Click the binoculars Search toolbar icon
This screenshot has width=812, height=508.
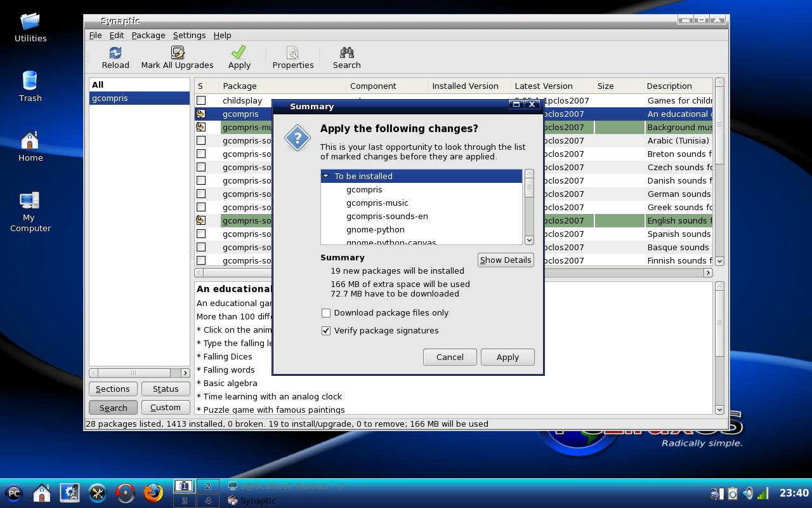click(x=346, y=53)
